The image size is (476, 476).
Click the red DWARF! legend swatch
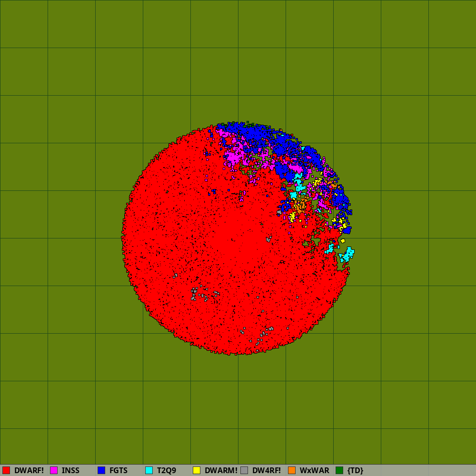tap(6, 470)
